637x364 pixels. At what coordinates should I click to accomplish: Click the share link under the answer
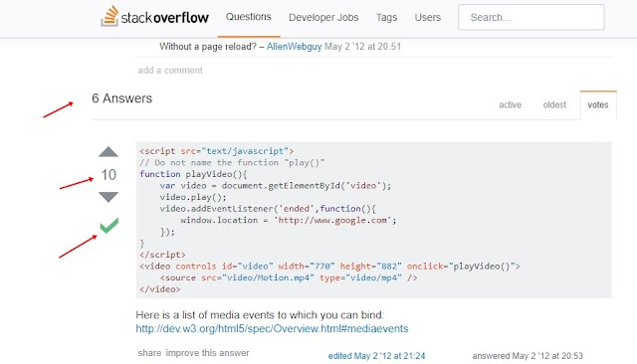coord(149,353)
